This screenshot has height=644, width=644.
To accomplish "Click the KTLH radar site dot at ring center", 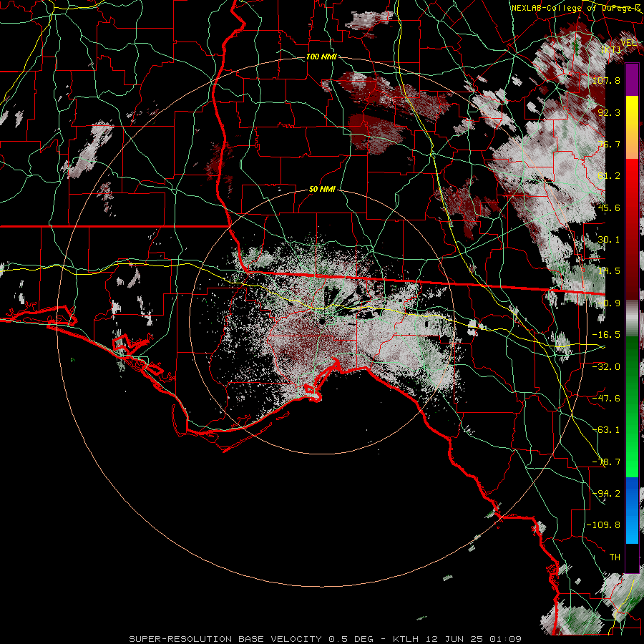I will 323,320.
